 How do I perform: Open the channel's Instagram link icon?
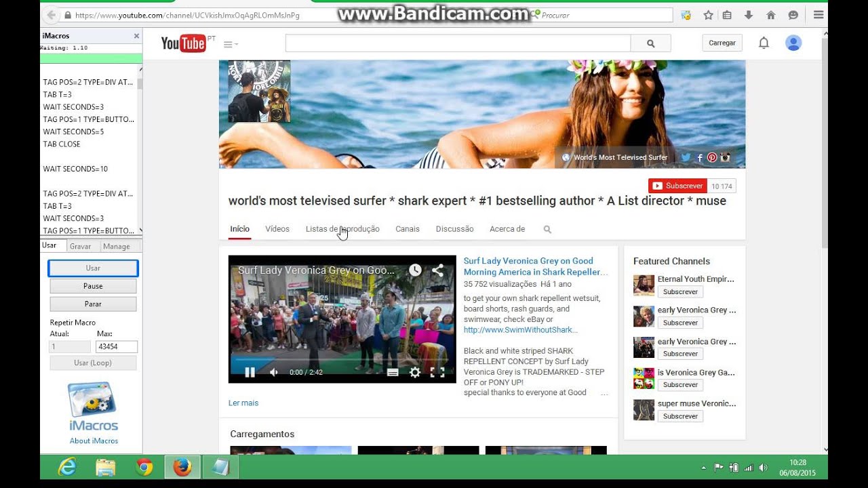pyautogui.click(x=725, y=157)
